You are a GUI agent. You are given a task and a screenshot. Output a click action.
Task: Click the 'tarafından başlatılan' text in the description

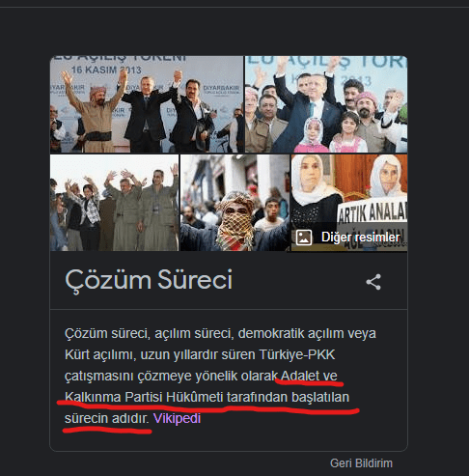[x=288, y=397]
